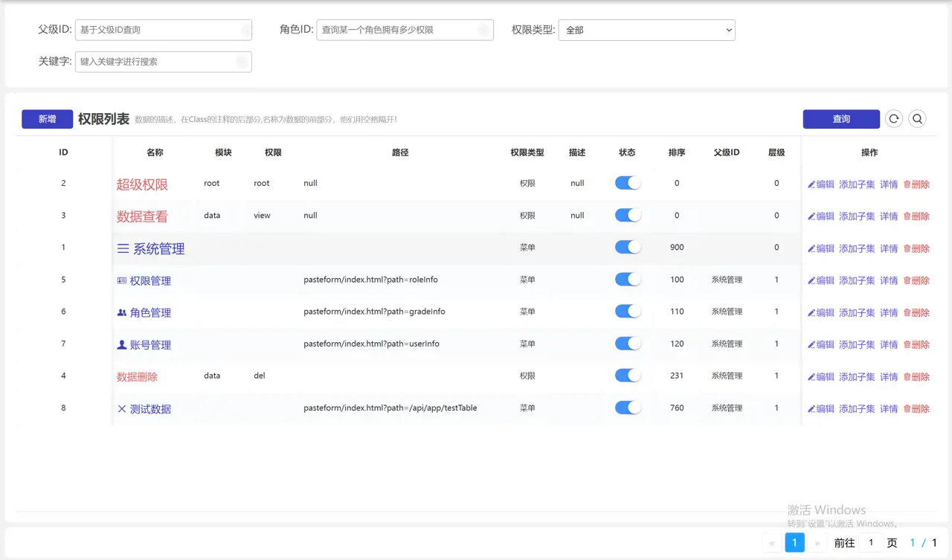This screenshot has height=560, width=952.
Task: Click the previous page « button
Action: [x=772, y=543]
